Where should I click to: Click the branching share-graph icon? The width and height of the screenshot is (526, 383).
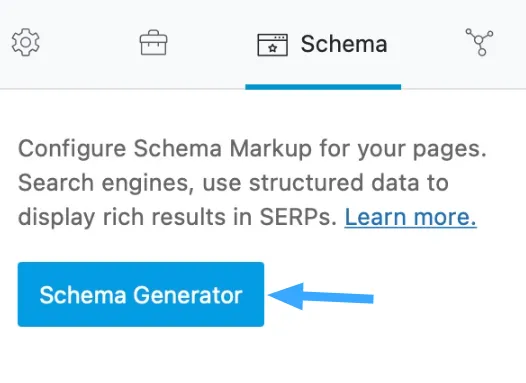pyautogui.click(x=479, y=42)
